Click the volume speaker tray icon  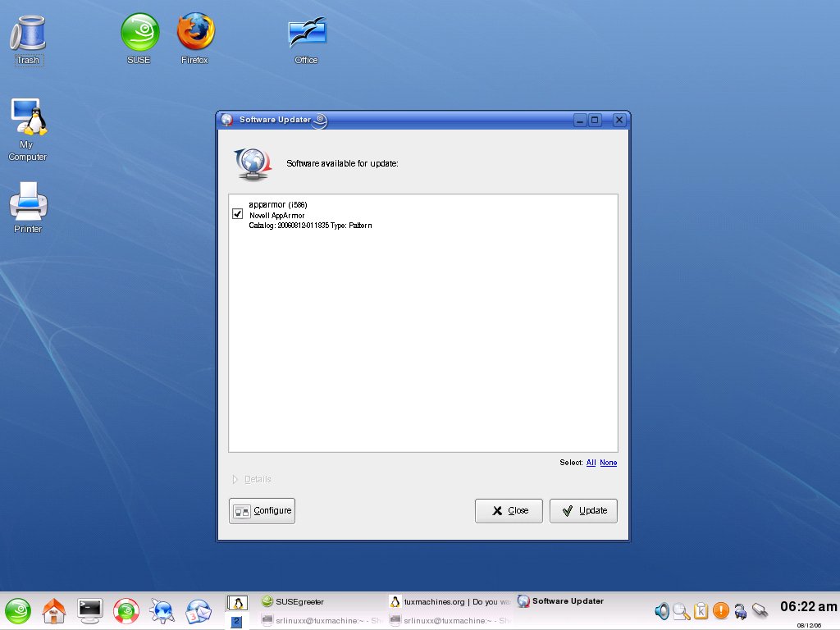pyautogui.click(x=662, y=610)
